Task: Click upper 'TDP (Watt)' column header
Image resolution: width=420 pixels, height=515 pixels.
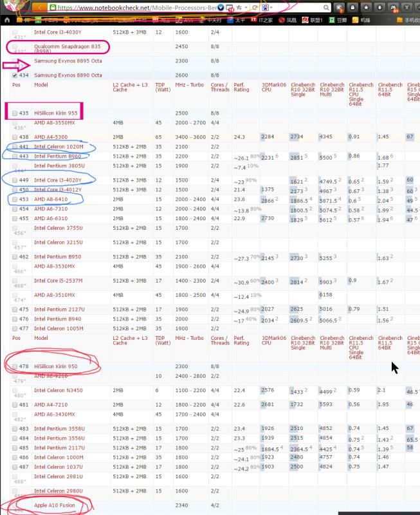Action: click(x=163, y=87)
